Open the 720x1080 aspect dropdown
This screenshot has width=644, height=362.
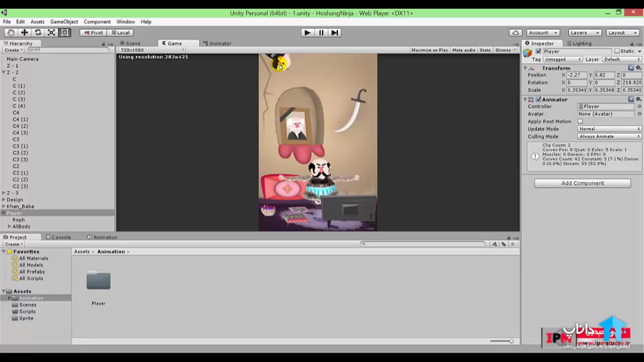pyautogui.click(x=152, y=50)
